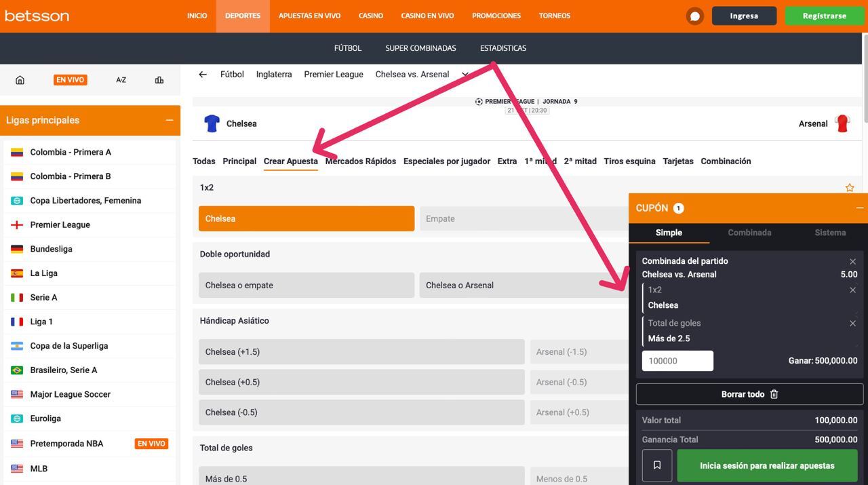Open PROMOCIONES in top menu
This screenshot has height=485, width=868.
[496, 16]
